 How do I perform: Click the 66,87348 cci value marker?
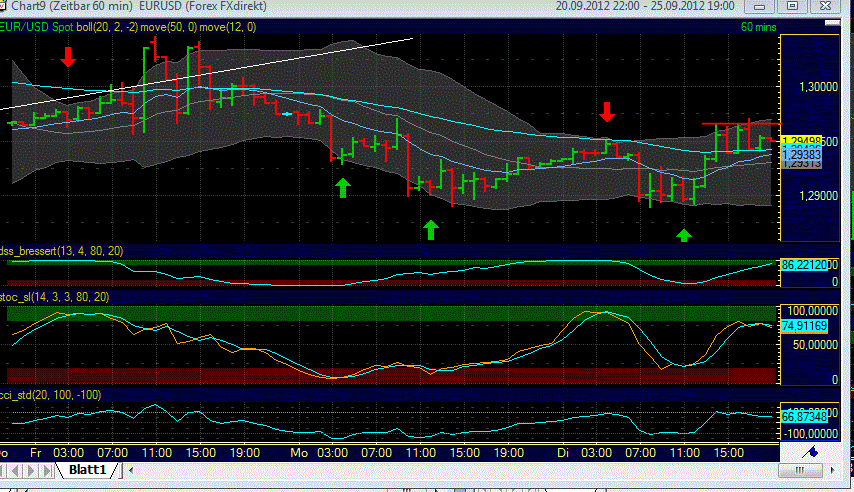[x=804, y=417]
